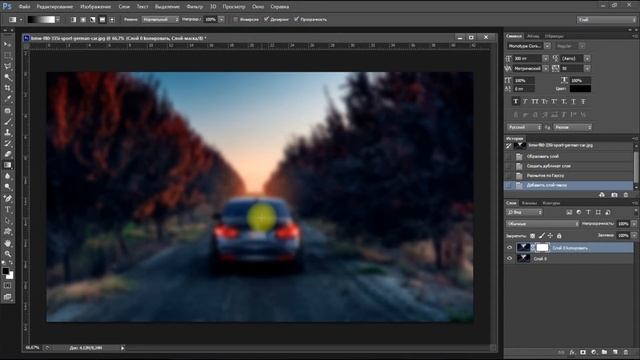Toggle the Прозрачность checkbox
The width and height of the screenshot is (640, 360).
click(x=296, y=19)
